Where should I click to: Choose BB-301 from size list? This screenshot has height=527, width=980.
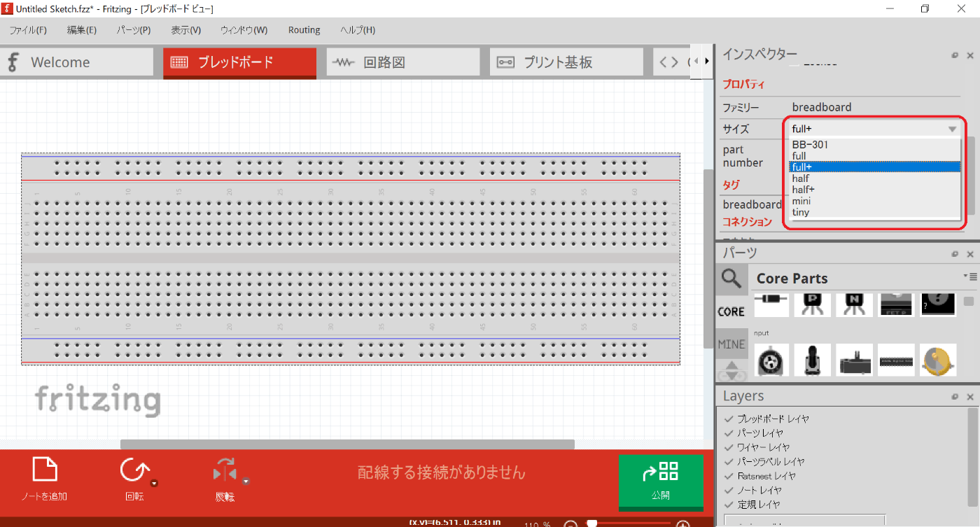(874, 145)
